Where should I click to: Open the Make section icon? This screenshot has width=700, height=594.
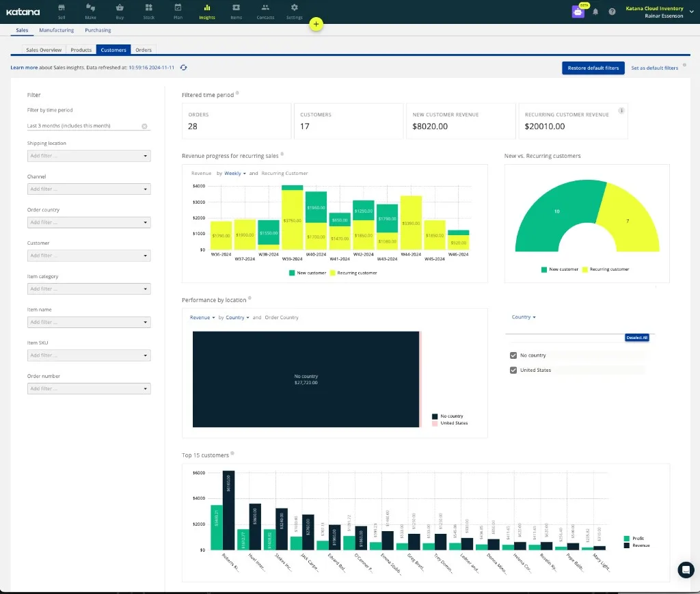(x=91, y=11)
